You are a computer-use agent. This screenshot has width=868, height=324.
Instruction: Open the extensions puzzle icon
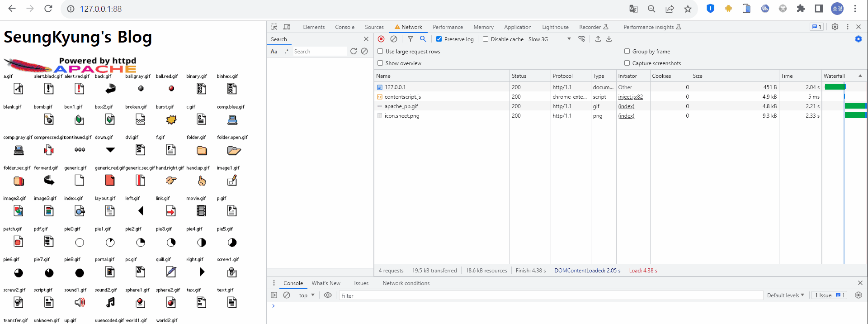coord(801,9)
